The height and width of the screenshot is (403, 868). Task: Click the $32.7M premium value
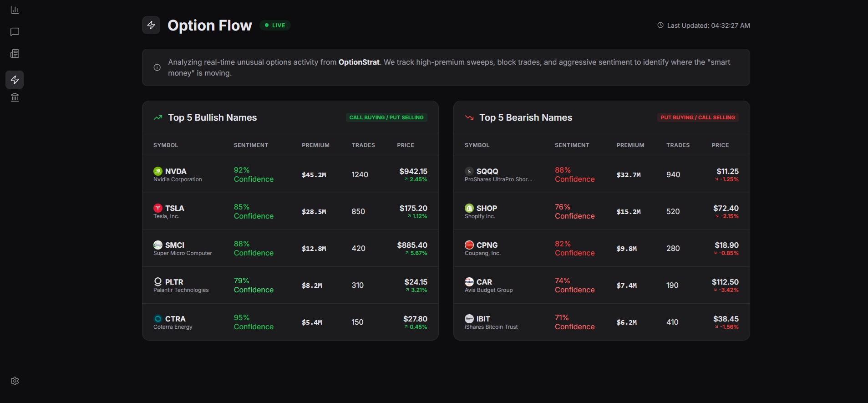629,175
